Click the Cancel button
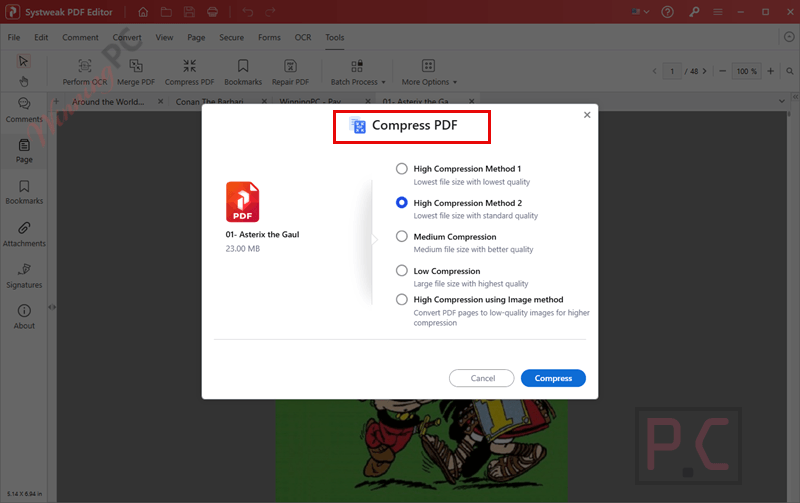Screen dimensions: 800x503 point(482,378)
